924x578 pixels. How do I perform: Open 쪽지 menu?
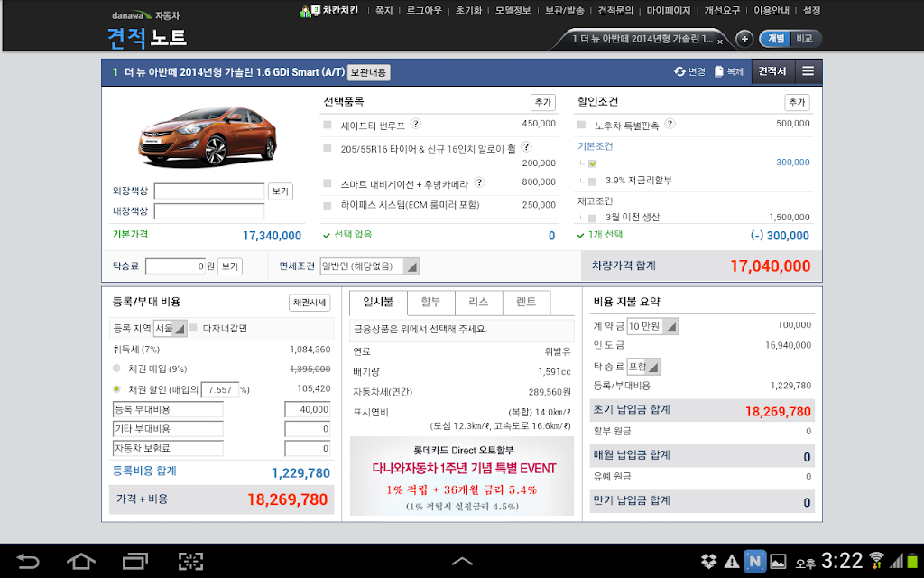click(x=383, y=11)
